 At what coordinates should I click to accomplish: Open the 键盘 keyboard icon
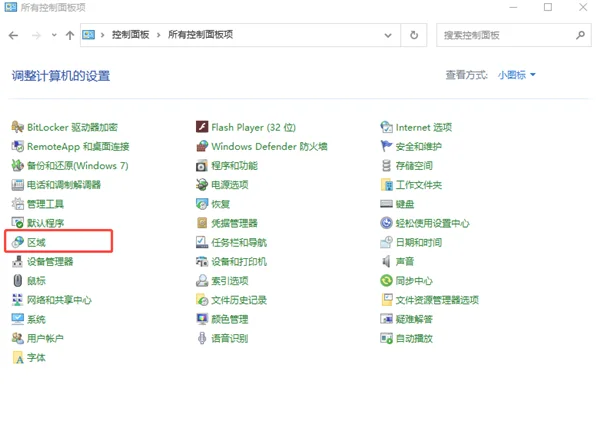pyautogui.click(x=386, y=204)
